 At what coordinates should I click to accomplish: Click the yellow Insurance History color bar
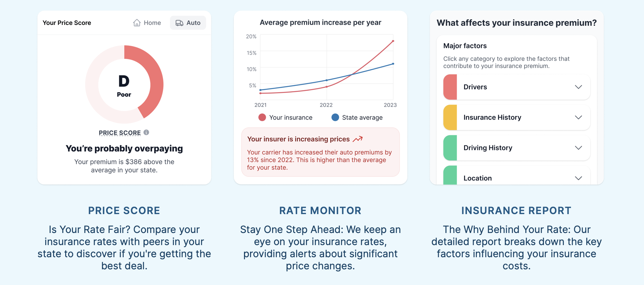(x=450, y=117)
